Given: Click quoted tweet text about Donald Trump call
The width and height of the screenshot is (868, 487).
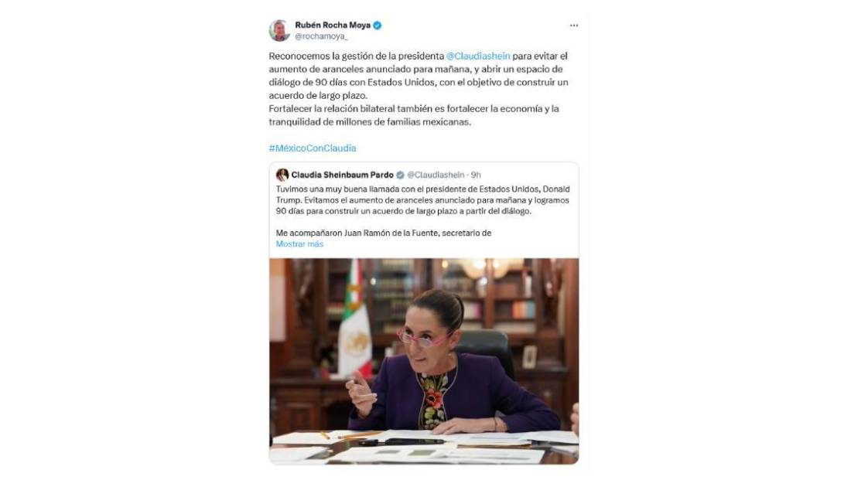Looking at the screenshot, I should pos(423,200).
